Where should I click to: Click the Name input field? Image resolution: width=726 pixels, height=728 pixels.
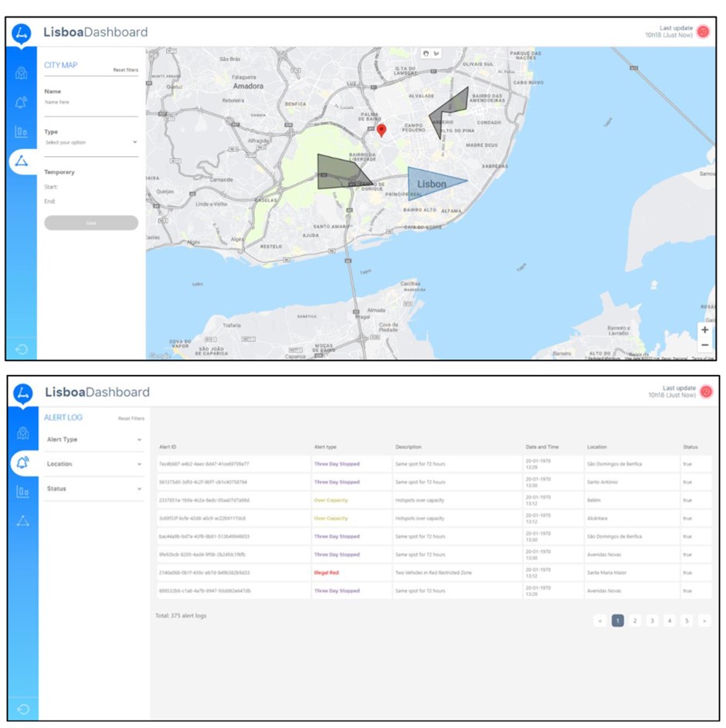[x=90, y=103]
